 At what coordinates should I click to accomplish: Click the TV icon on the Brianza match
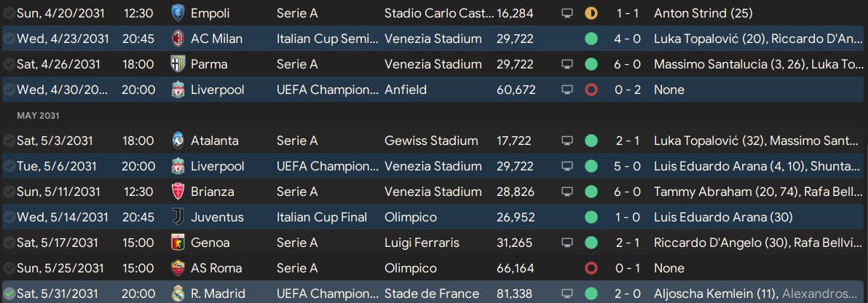click(x=567, y=192)
